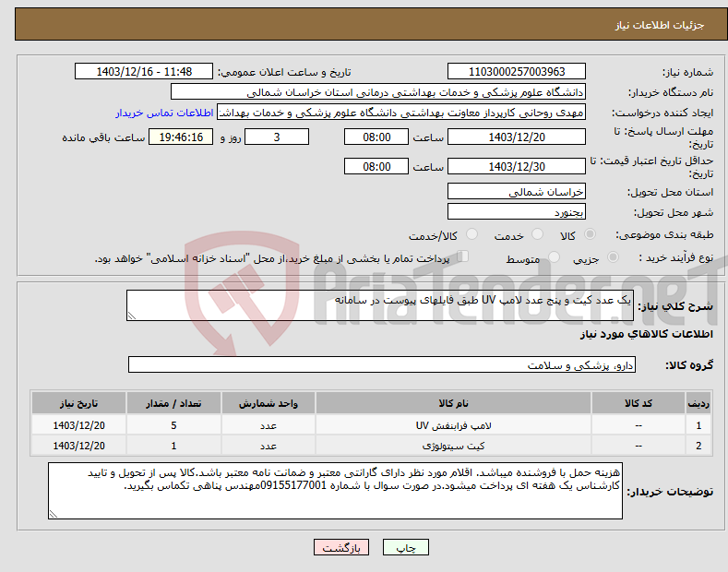Click the واحد شمارش column header
The image size is (728, 572).
269,403
